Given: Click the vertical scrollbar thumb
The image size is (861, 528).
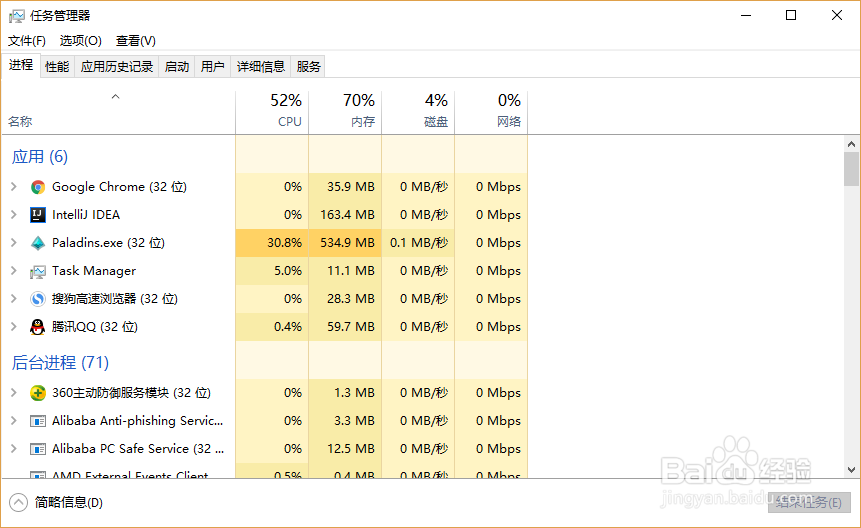Looking at the screenshot, I should pyautogui.click(x=851, y=169).
